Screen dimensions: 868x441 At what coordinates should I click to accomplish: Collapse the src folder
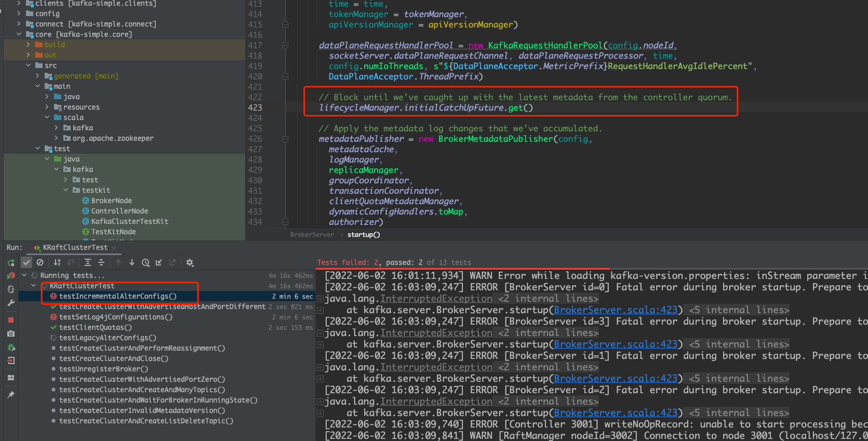(29, 65)
